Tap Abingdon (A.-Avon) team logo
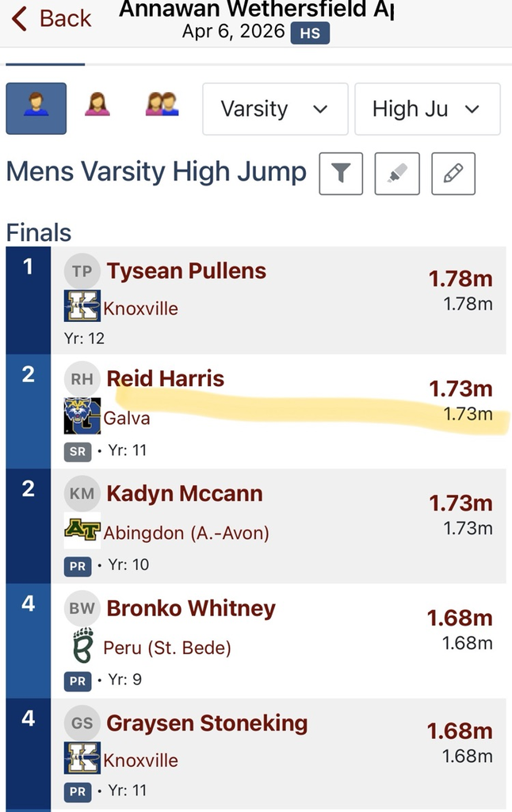 [82, 531]
